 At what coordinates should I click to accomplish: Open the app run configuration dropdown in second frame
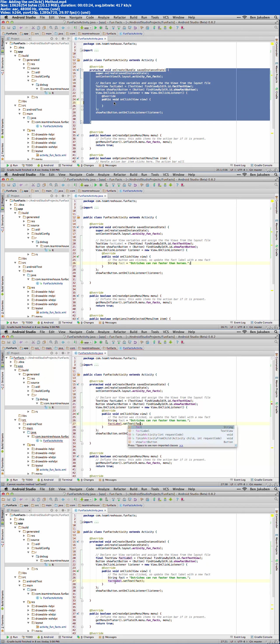86,185
